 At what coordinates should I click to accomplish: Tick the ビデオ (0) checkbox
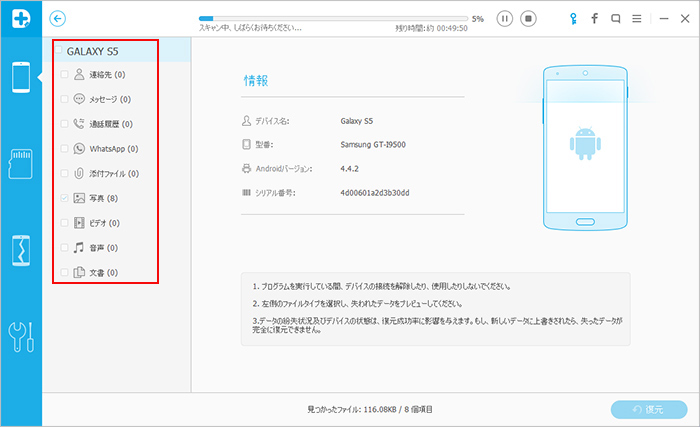[64, 222]
